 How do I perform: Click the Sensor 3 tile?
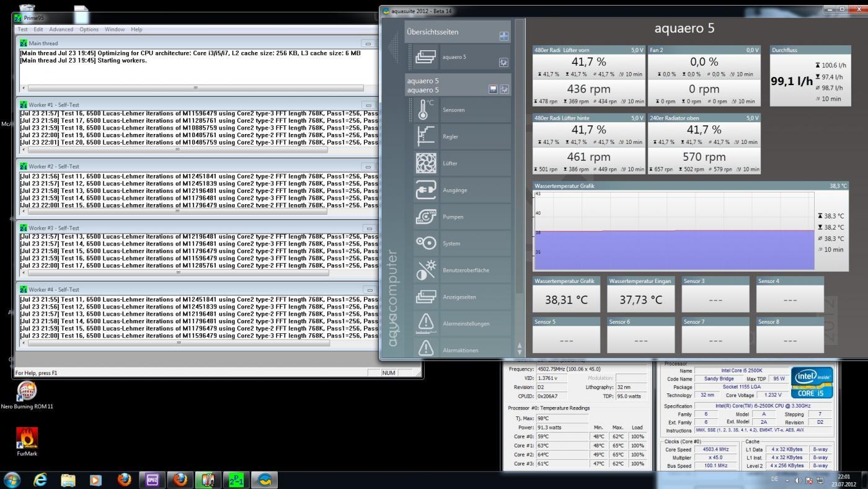pyautogui.click(x=715, y=295)
